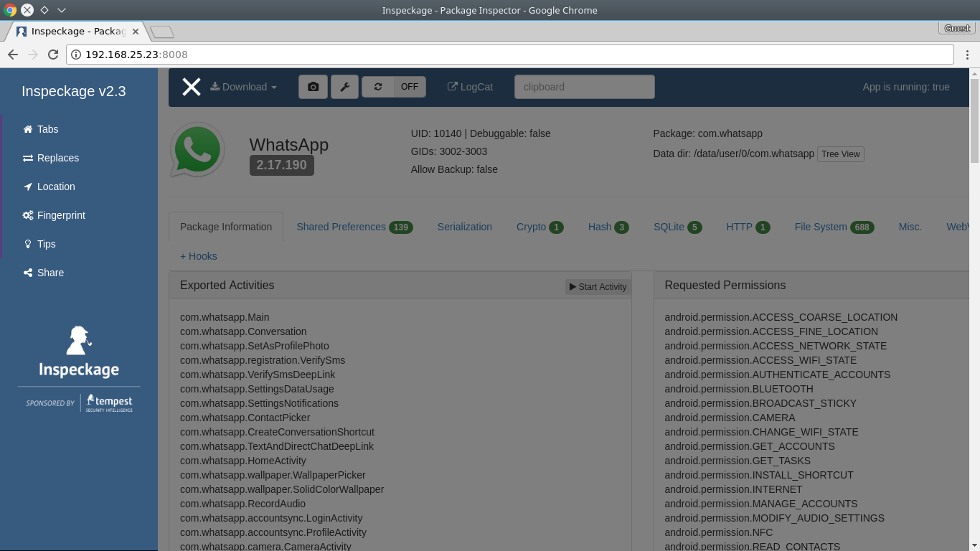Viewport: 980px width, 551px height.
Task: Select the Package Information tab
Action: [226, 227]
